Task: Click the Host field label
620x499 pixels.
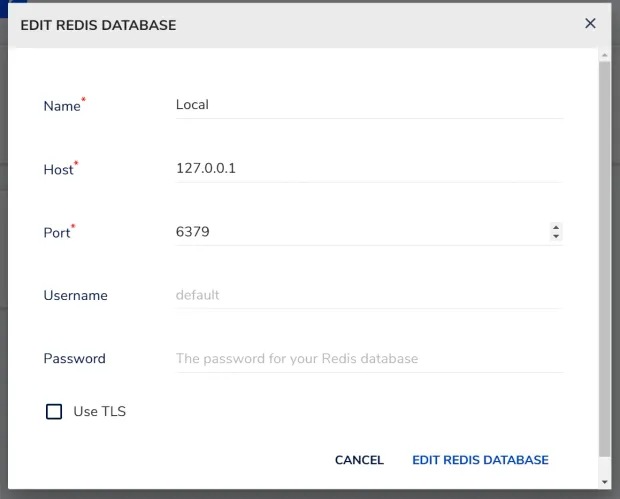Action: [x=59, y=170]
